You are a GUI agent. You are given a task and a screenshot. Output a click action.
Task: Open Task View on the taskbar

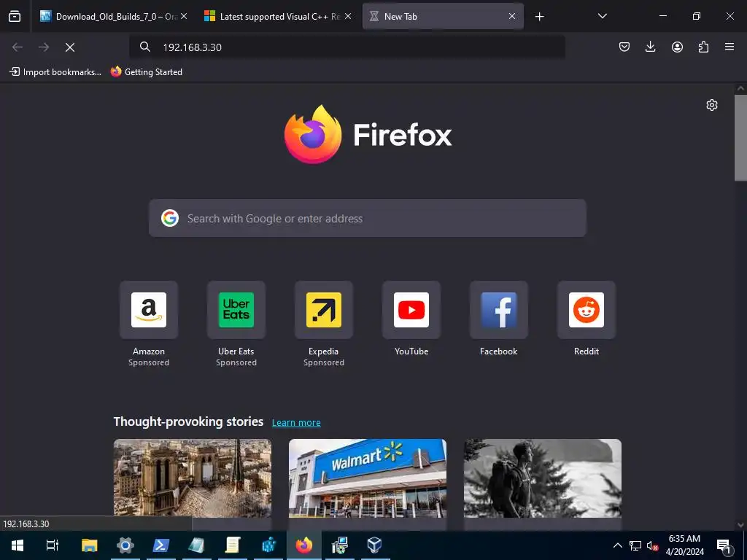[53, 545]
